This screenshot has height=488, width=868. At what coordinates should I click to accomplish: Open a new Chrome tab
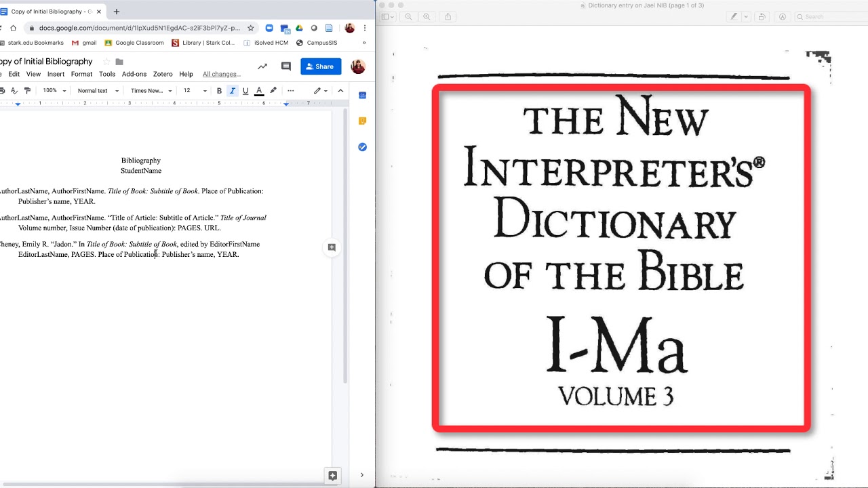pos(117,12)
